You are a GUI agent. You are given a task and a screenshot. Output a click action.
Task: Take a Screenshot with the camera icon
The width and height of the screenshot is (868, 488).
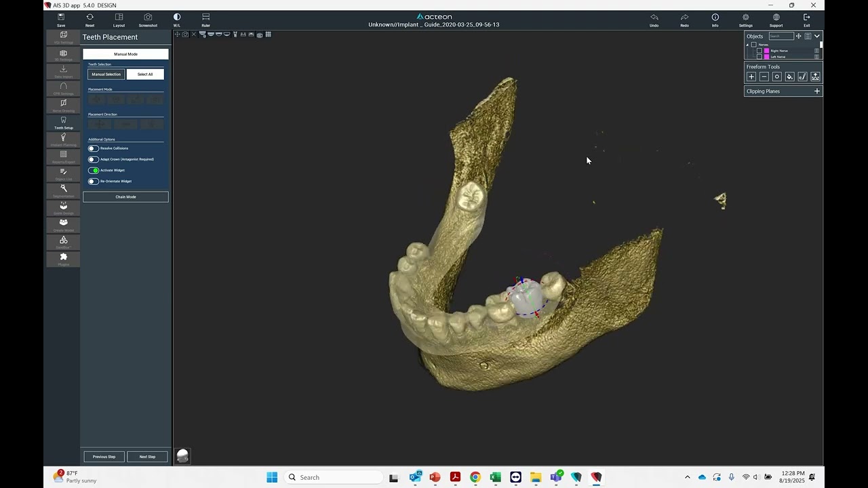point(148,20)
